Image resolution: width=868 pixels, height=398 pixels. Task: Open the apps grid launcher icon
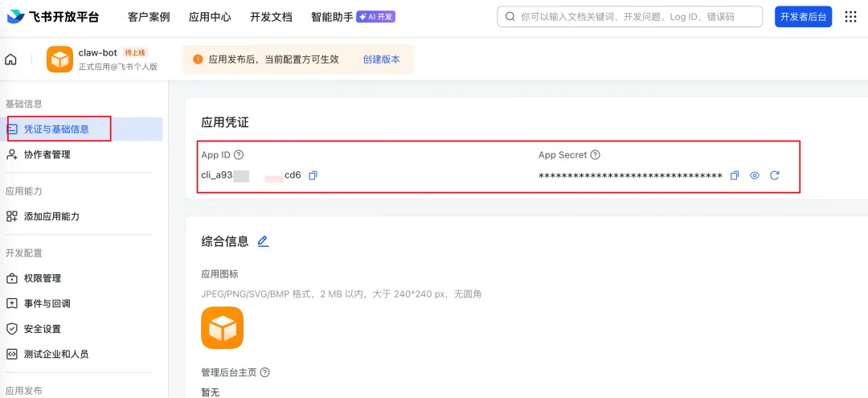click(x=851, y=17)
